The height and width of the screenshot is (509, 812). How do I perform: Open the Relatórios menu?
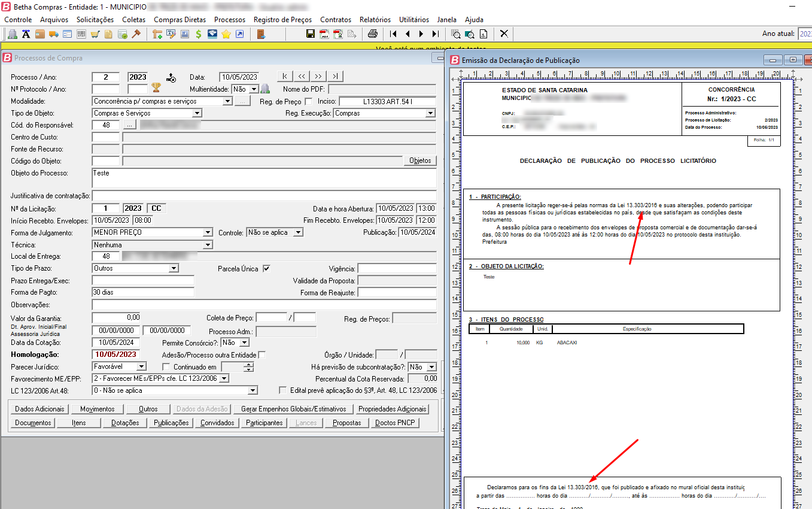coord(375,20)
